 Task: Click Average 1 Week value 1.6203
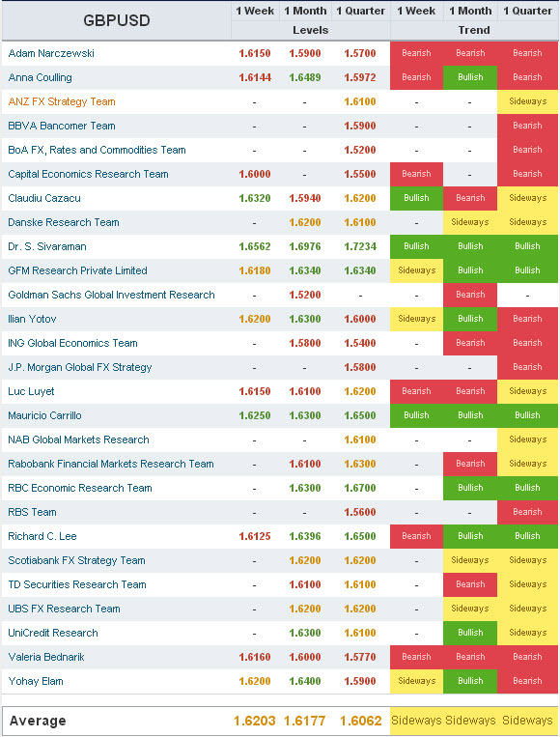tap(255, 721)
